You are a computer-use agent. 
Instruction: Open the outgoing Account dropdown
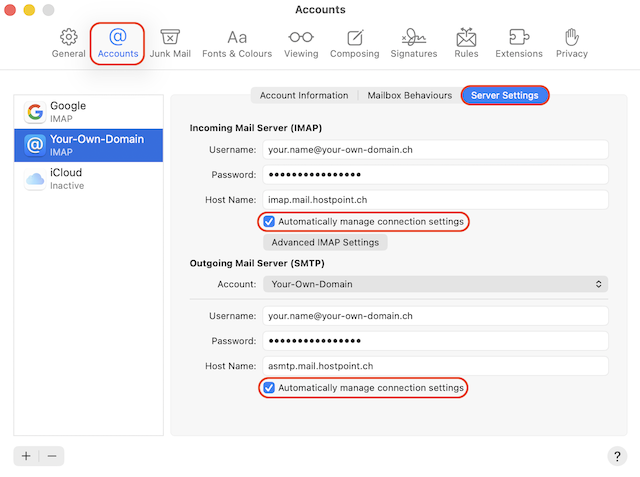(x=436, y=284)
